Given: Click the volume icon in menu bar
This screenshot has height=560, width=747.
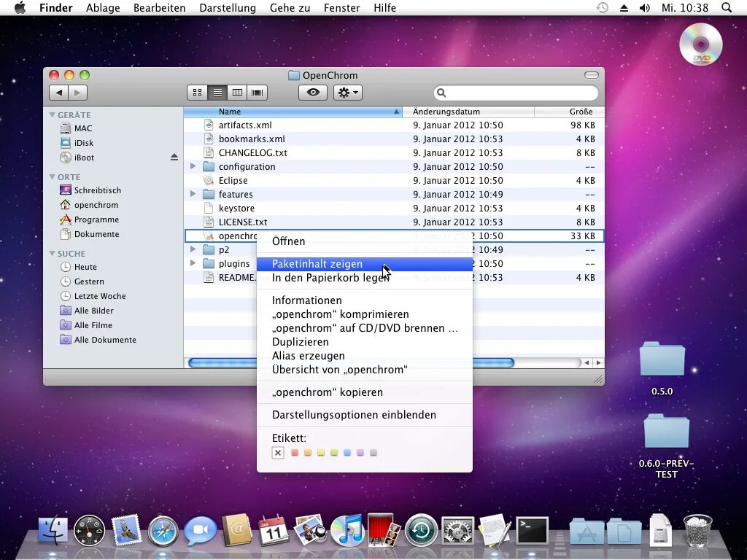Looking at the screenshot, I should pyautogui.click(x=645, y=7).
